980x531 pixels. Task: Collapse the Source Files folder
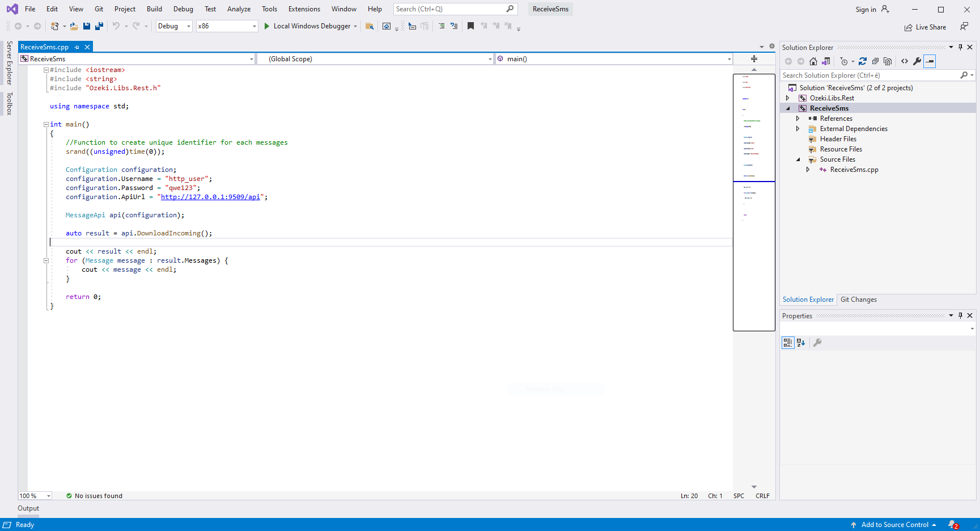(798, 159)
